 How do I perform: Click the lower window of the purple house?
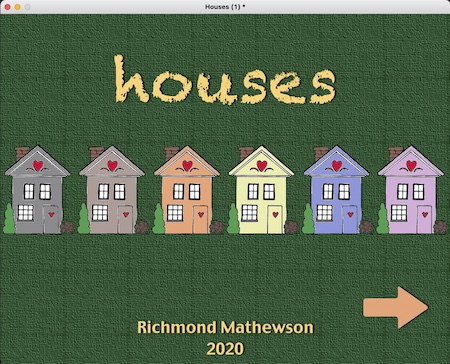coord(399,213)
